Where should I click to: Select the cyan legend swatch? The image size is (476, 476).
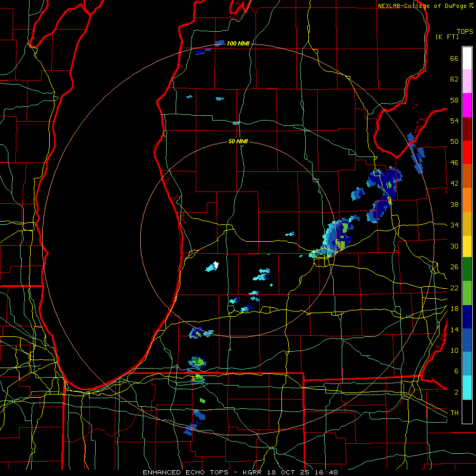click(467, 388)
